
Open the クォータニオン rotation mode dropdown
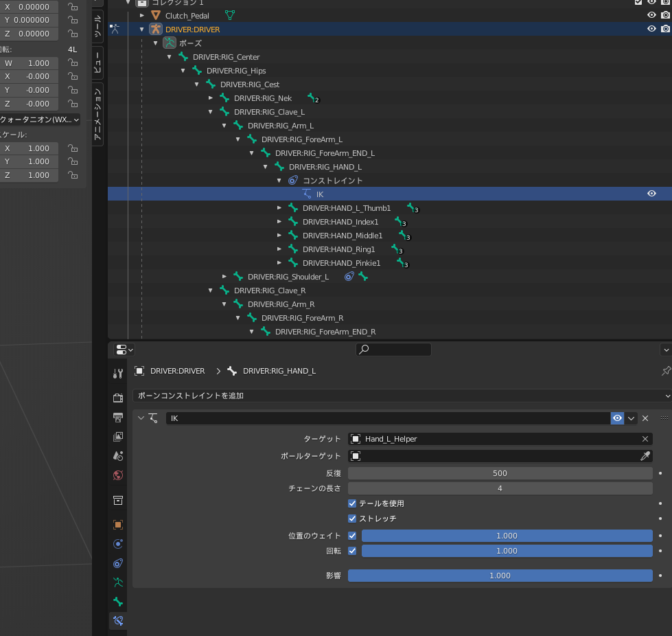[40, 120]
